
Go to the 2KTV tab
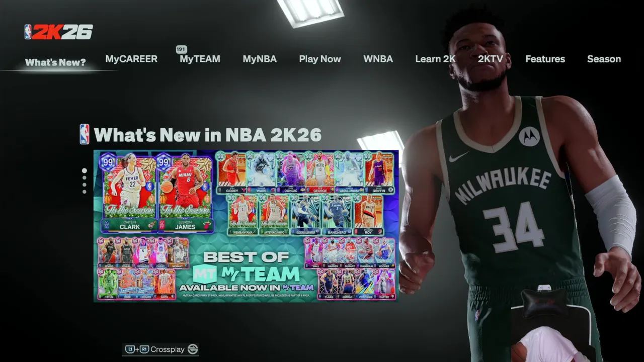point(491,59)
